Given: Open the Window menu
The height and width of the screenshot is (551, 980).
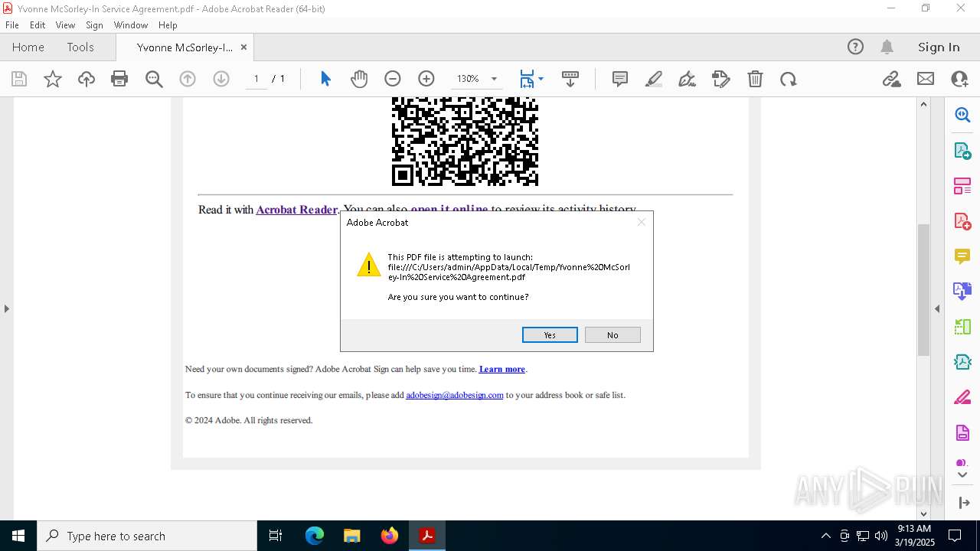Looking at the screenshot, I should point(131,25).
